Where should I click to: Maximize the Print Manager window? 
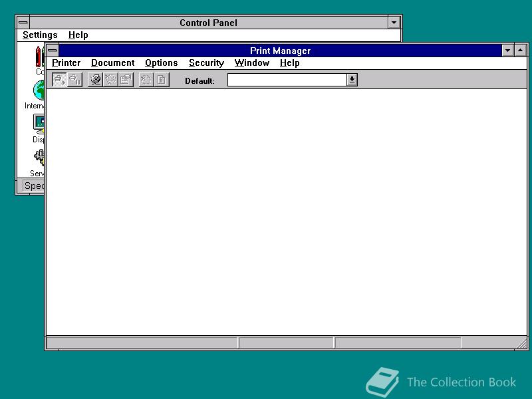click(521, 51)
